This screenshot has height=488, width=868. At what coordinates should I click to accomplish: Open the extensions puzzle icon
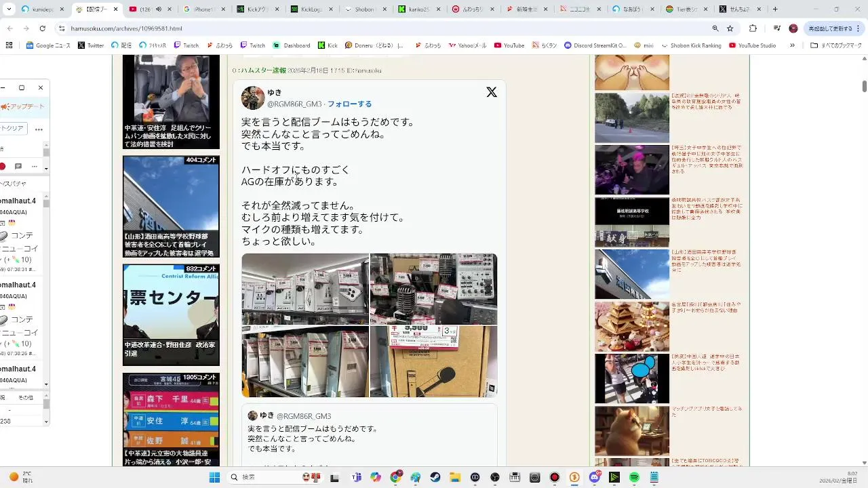pyautogui.click(x=753, y=28)
